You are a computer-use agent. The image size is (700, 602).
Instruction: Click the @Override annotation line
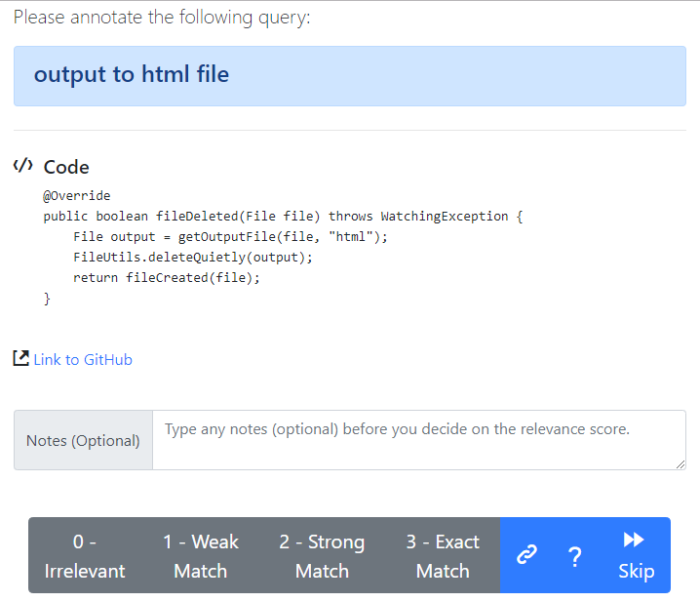pyautogui.click(x=77, y=195)
